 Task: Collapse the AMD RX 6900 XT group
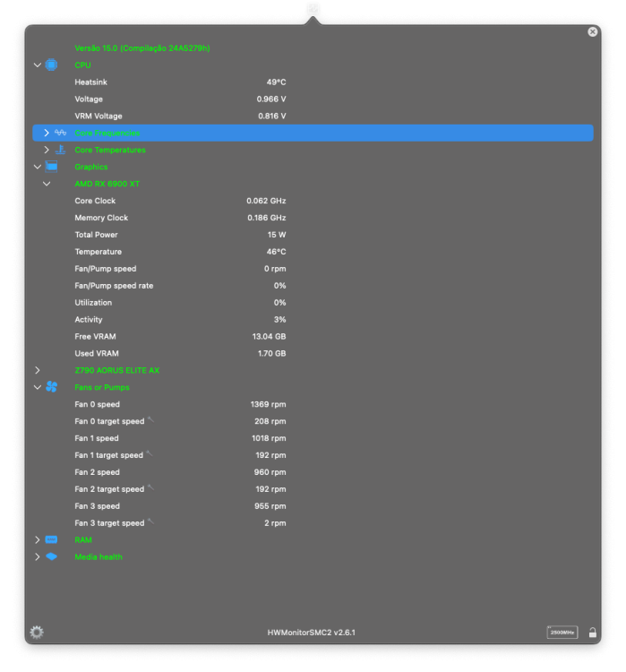47,184
